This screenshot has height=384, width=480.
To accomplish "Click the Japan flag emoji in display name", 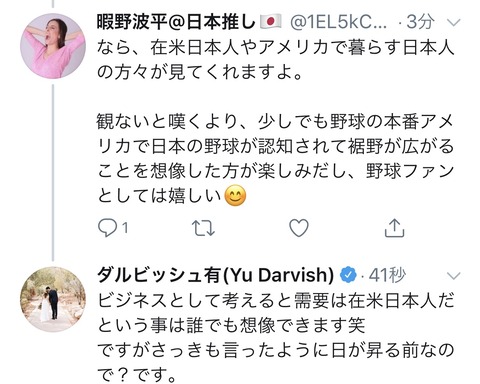I will pyautogui.click(x=270, y=22).
